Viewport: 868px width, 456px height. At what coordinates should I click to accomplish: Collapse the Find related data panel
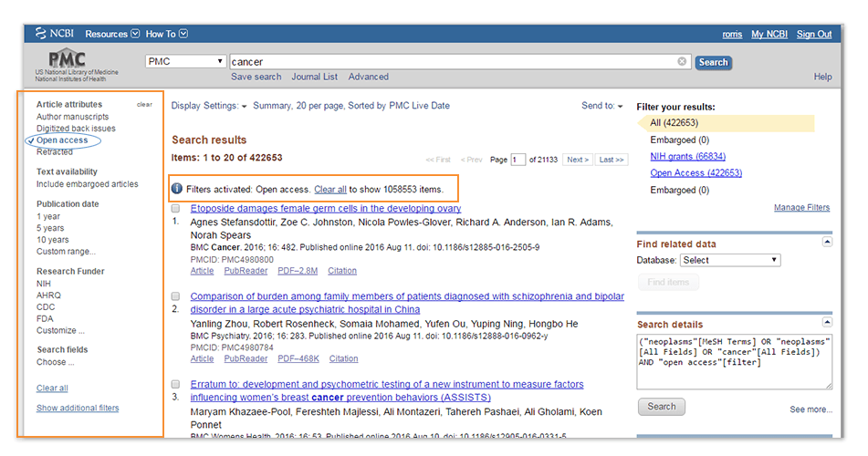[827, 242]
